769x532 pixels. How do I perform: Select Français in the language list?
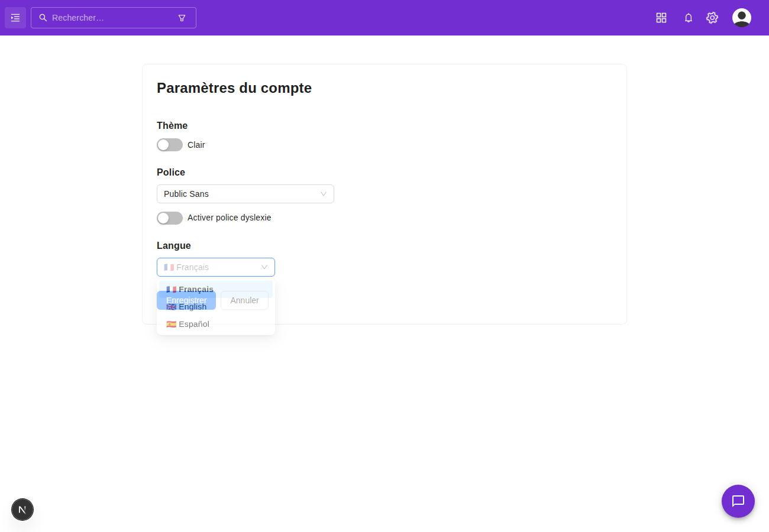coord(216,289)
